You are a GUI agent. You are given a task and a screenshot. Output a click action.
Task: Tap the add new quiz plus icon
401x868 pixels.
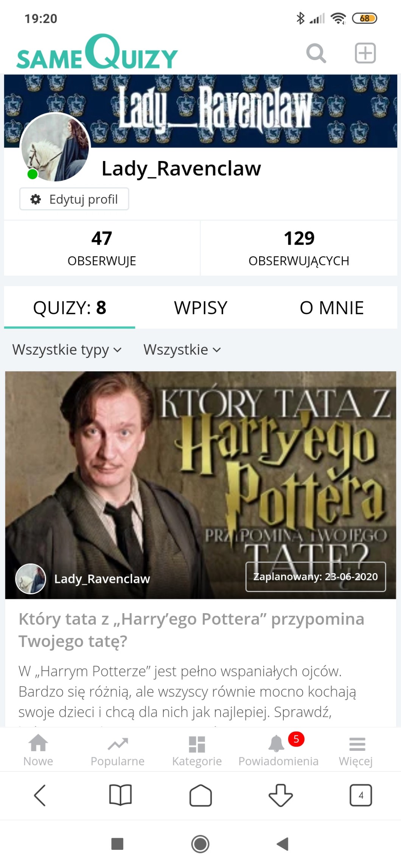pyautogui.click(x=365, y=53)
